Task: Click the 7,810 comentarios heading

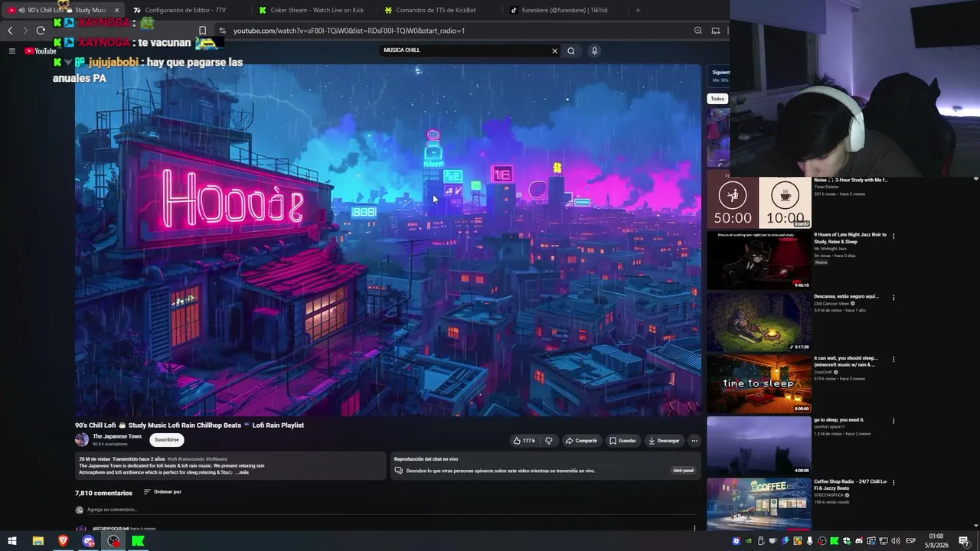Action: [x=103, y=493]
